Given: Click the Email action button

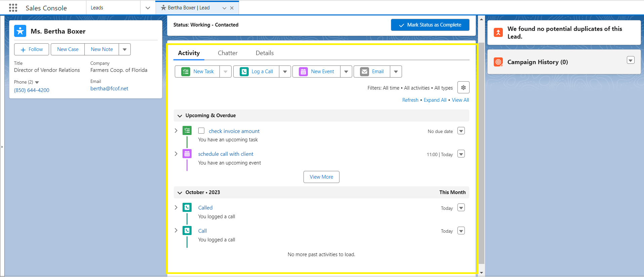Looking at the screenshot, I should (372, 72).
